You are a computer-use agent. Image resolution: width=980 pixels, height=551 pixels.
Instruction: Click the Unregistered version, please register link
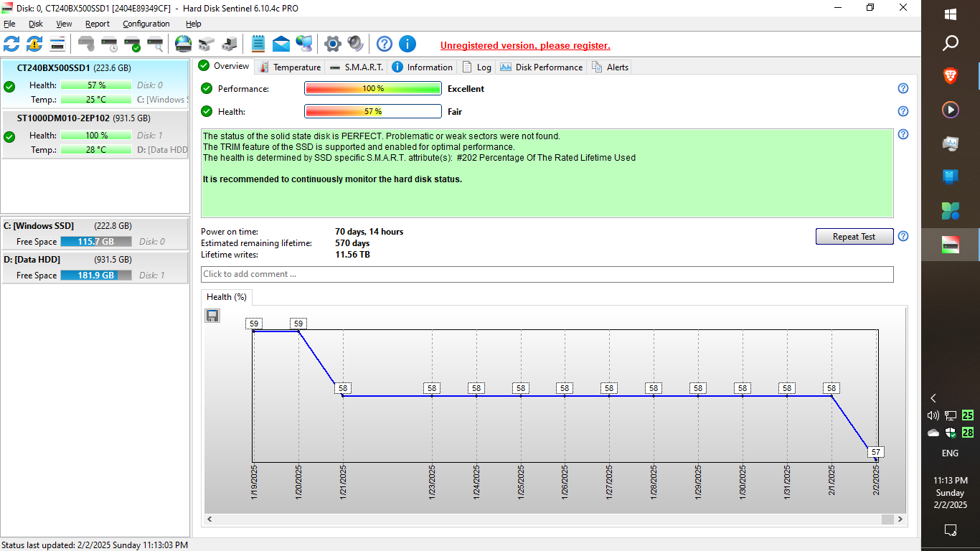pos(525,45)
